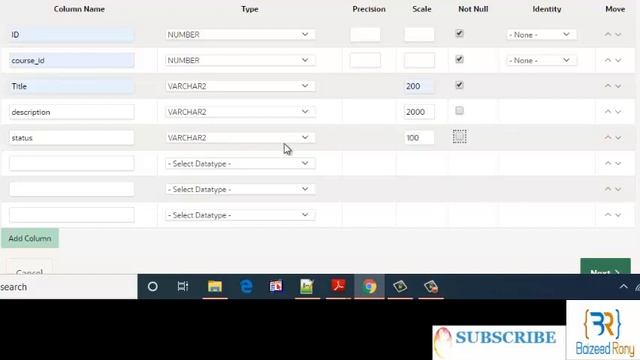
Task: Click Scale field showing 200
Action: coord(419,86)
